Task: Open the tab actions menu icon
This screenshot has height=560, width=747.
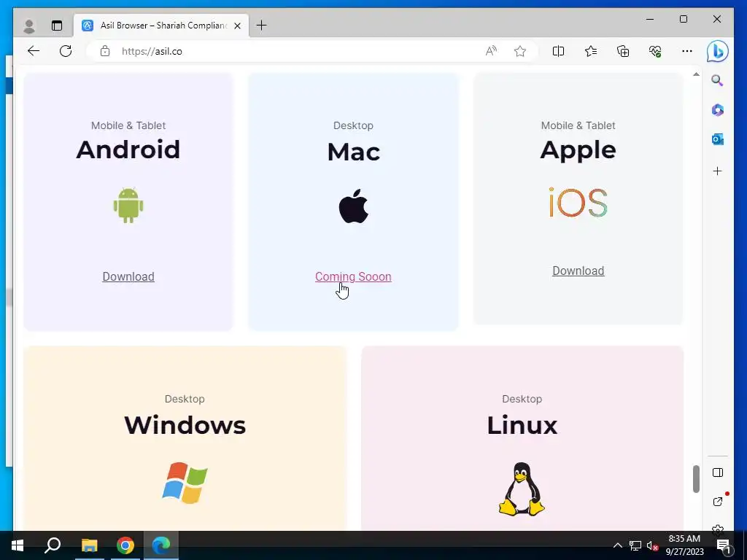Action: 57,26
